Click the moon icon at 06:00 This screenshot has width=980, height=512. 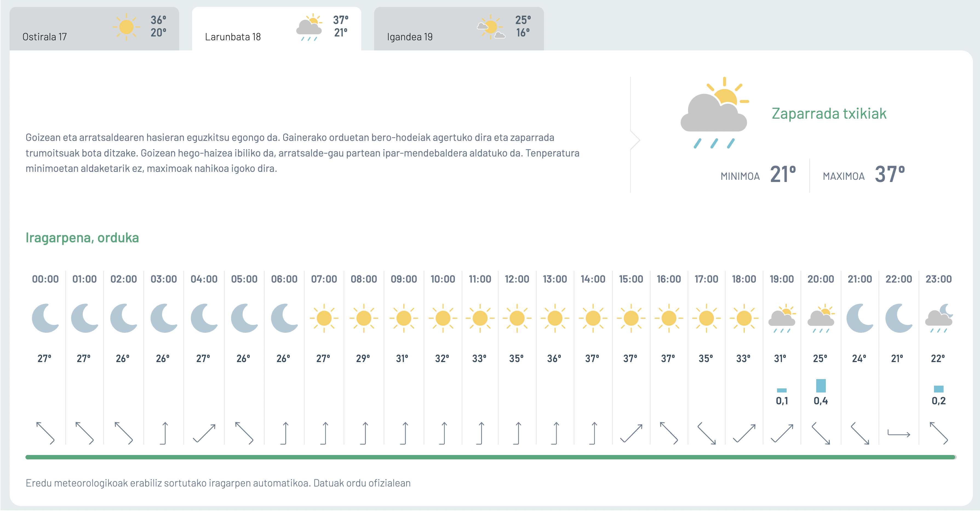[285, 318]
